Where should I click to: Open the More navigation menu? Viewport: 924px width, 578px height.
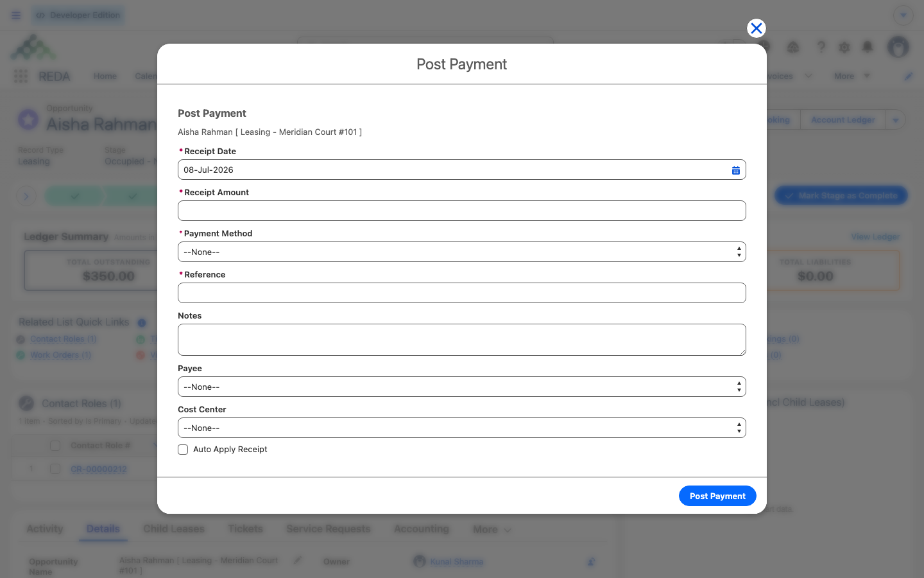(x=852, y=76)
